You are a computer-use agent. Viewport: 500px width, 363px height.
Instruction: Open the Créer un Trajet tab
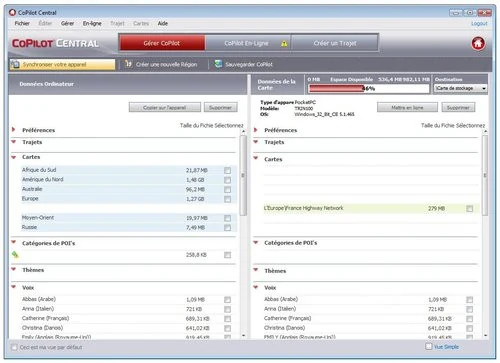coord(335,43)
